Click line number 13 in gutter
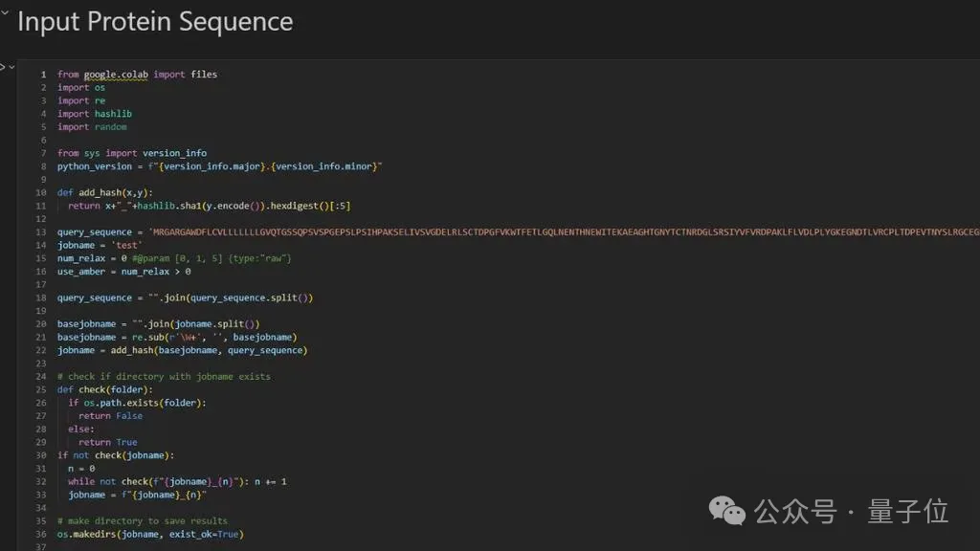 point(41,231)
